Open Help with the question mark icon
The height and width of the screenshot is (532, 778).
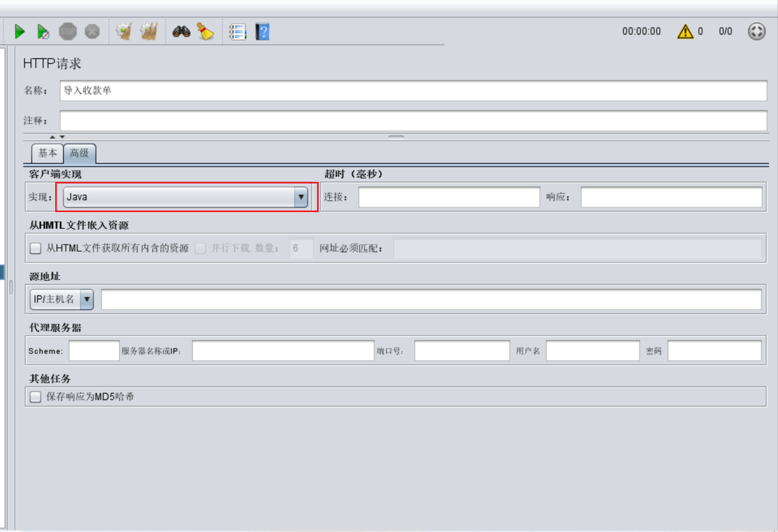click(262, 31)
